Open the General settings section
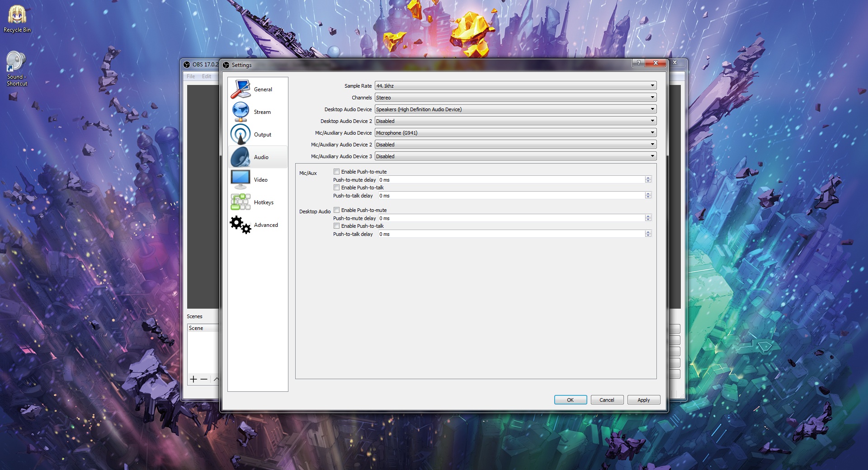 (x=258, y=89)
